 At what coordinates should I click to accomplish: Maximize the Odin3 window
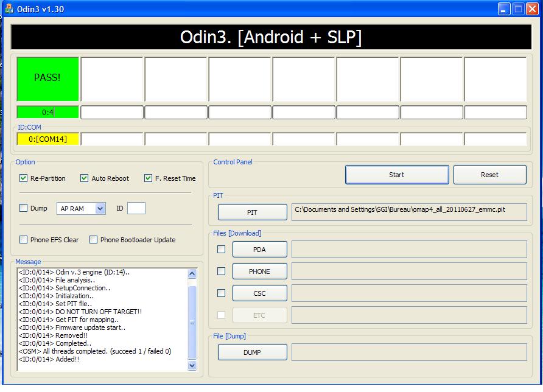(x=518, y=9)
